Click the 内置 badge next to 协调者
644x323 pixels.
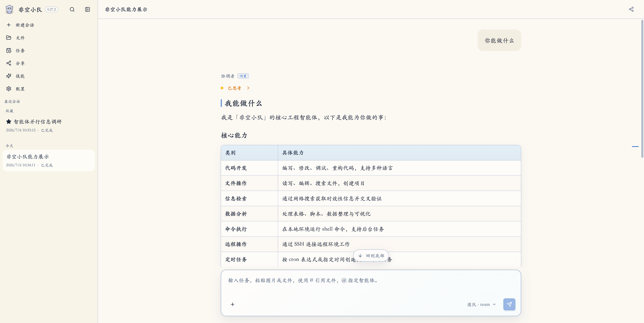[243, 76]
